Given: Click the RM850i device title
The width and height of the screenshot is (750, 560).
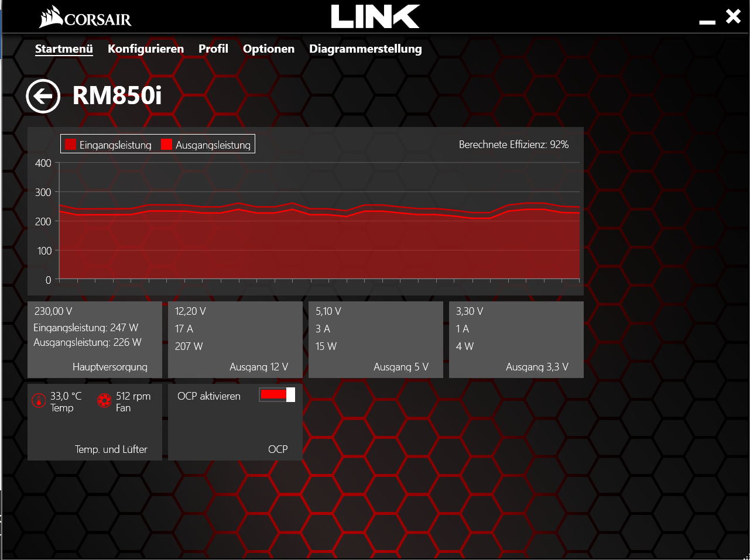Looking at the screenshot, I should (x=117, y=95).
